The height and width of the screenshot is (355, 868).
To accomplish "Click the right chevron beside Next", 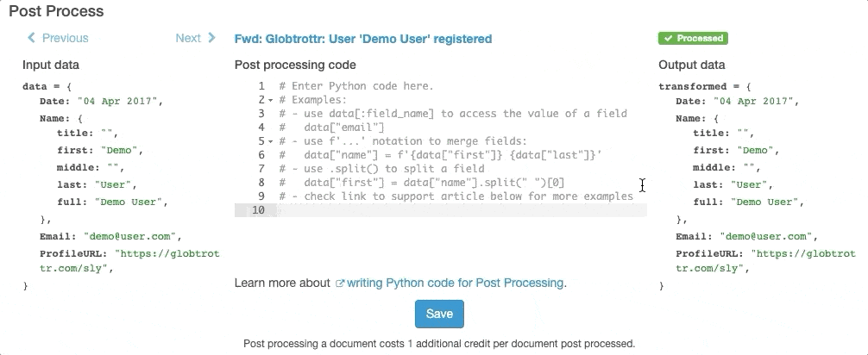I will coord(211,38).
